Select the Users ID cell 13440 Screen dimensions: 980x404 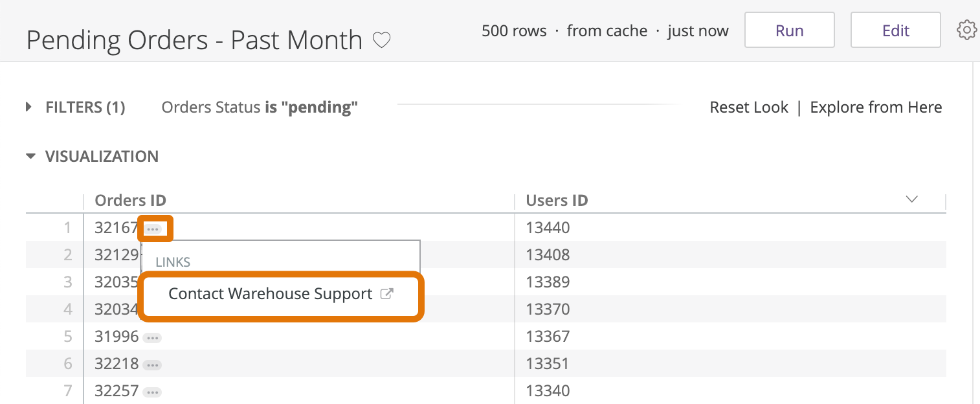(x=548, y=228)
